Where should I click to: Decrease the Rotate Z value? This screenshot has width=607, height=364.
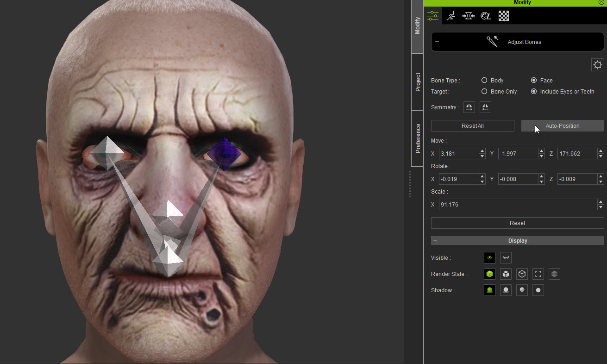(601, 182)
